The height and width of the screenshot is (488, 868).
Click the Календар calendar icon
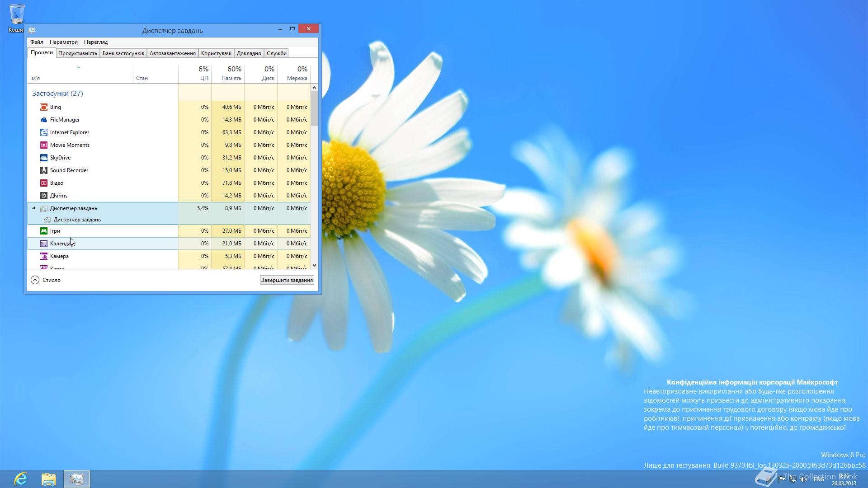pos(44,244)
